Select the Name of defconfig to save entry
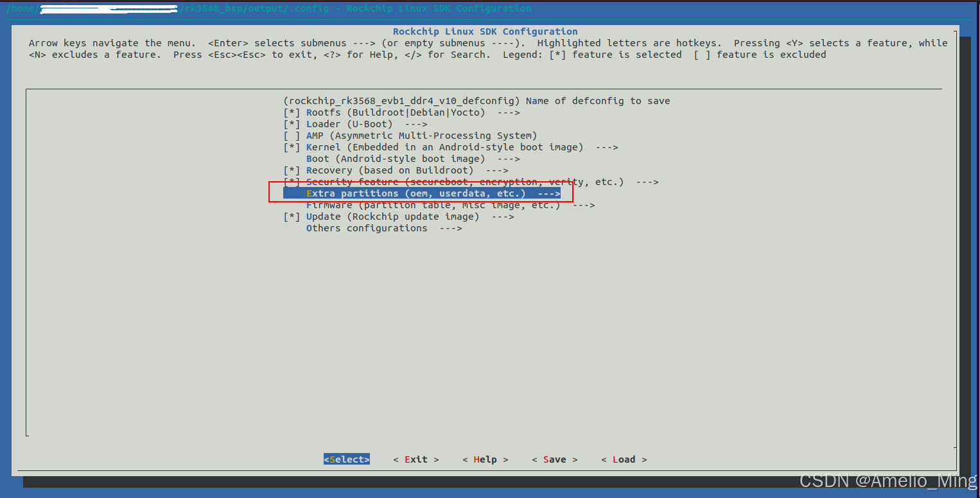The width and height of the screenshot is (980, 498). pyautogui.click(x=477, y=101)
